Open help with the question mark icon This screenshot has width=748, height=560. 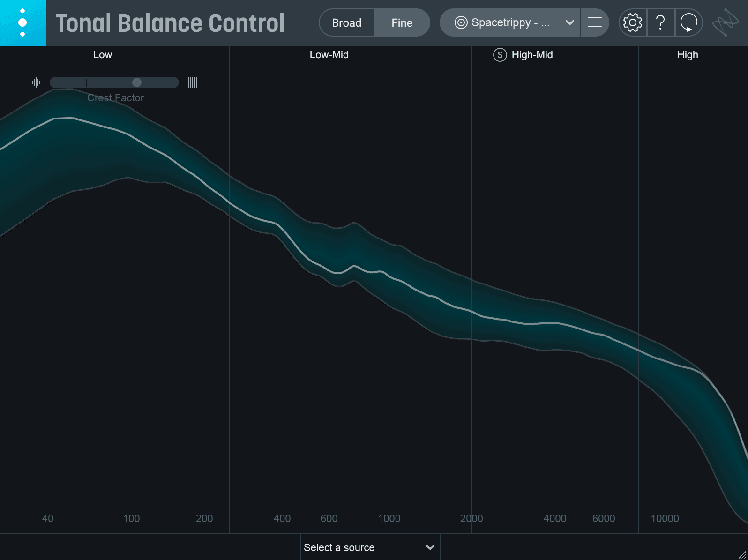click(x=661, y=22)
